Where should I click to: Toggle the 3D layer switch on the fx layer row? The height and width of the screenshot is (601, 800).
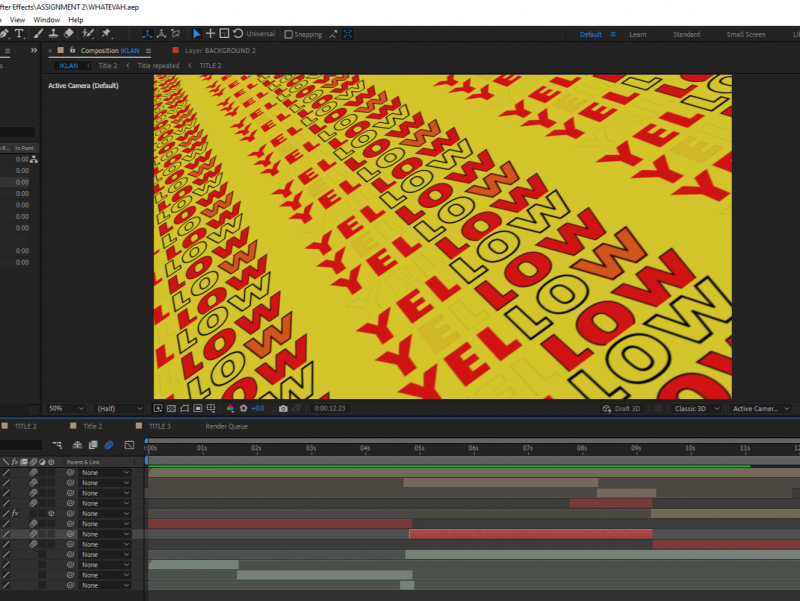(x=50, y=514)
